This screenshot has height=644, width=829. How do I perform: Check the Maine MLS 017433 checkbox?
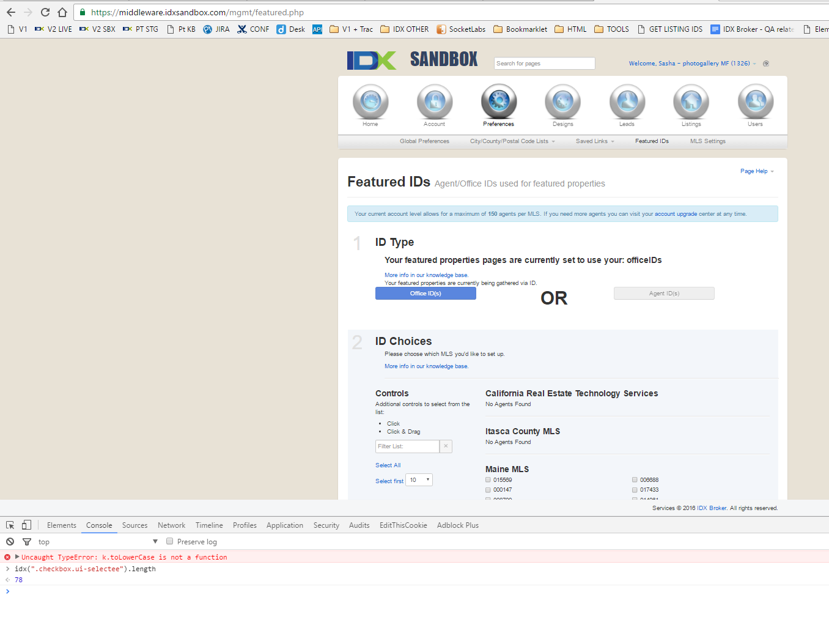[635, 490]
